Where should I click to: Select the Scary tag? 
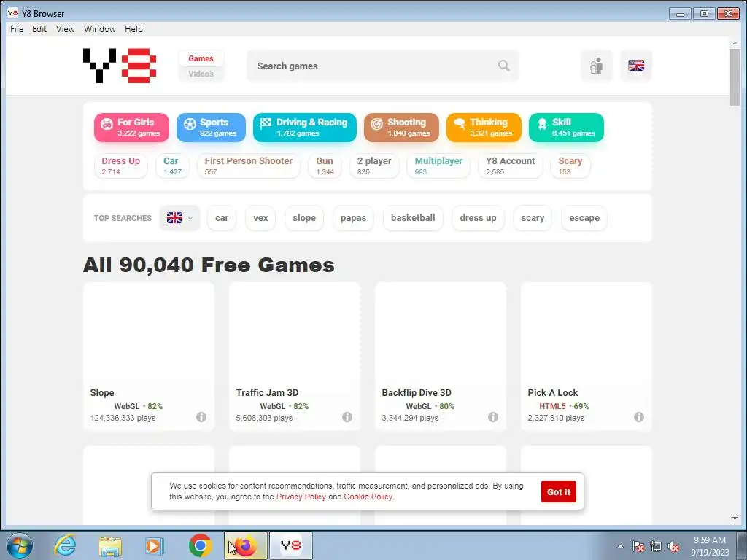click(570, 166)
